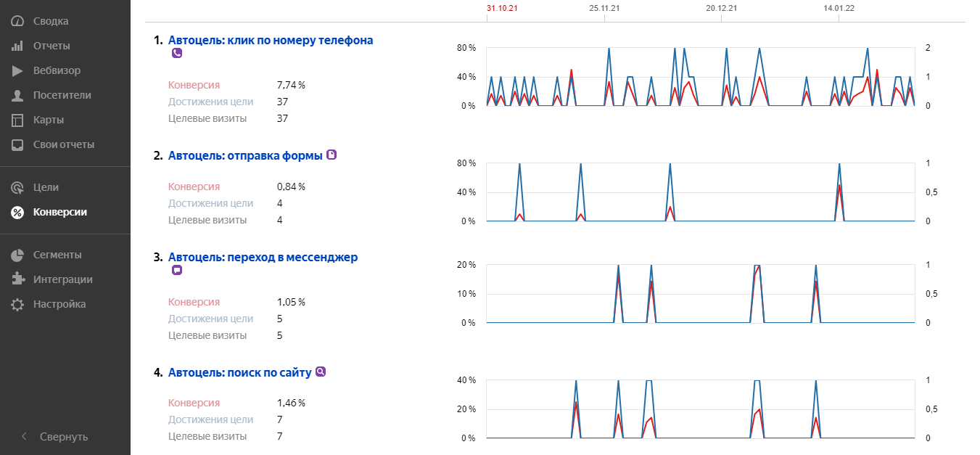Click timeline date 31.10.21

click(x=502, y=8)
